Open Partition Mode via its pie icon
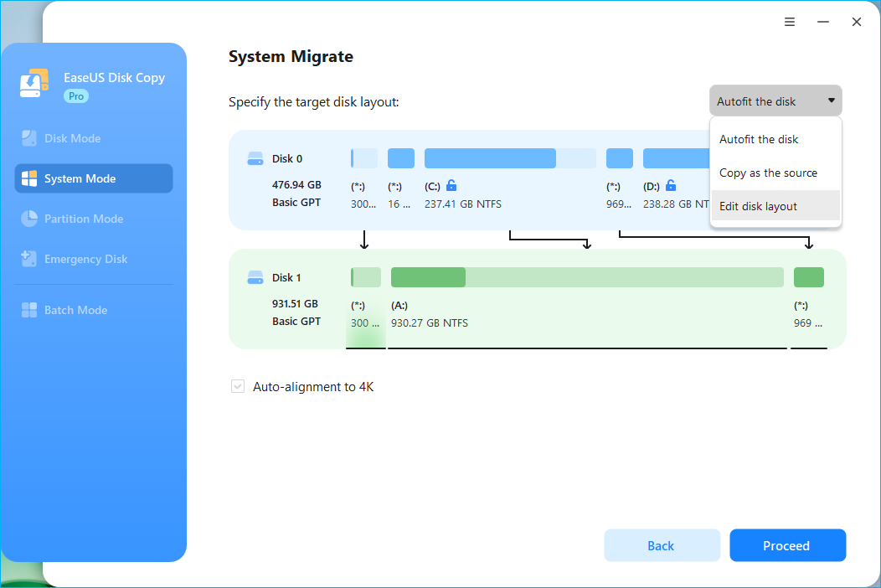This screenshot has height=588, width=881. (31, 218)
